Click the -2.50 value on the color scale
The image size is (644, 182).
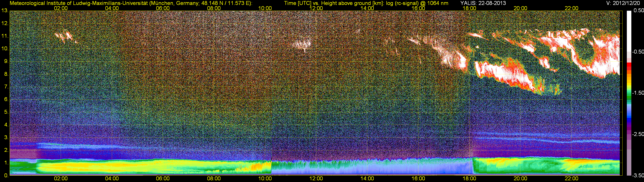point(638,134)
